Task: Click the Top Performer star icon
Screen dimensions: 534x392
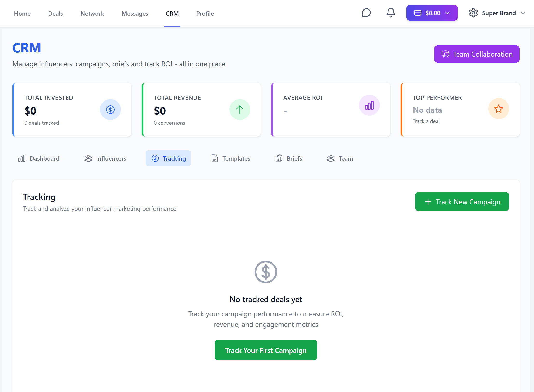Action: (x=499, y=109)
